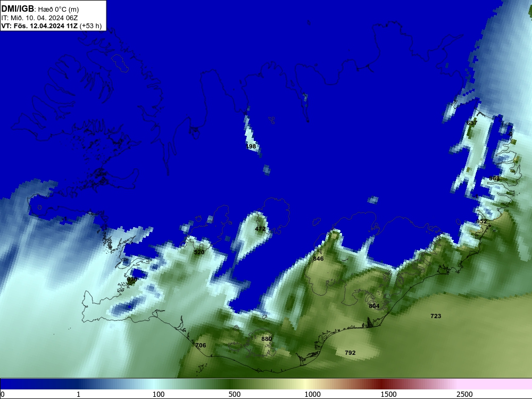Click the map value 630

pos(132,280)
